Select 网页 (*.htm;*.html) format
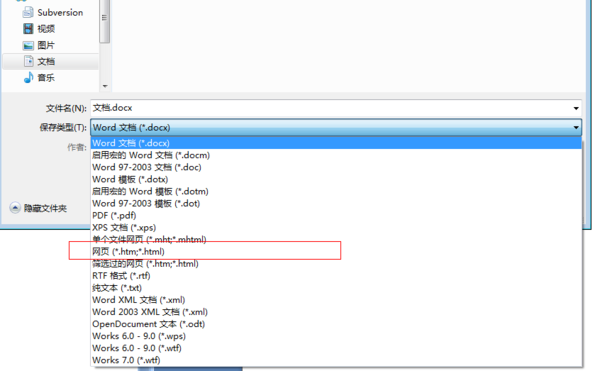This screenshot has width=600, height=371. click(x=336, y=252)
